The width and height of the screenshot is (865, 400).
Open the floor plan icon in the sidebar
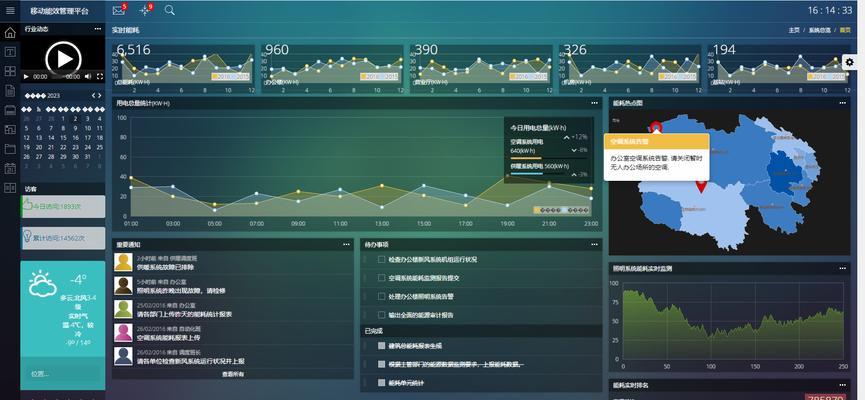point(10,130)
